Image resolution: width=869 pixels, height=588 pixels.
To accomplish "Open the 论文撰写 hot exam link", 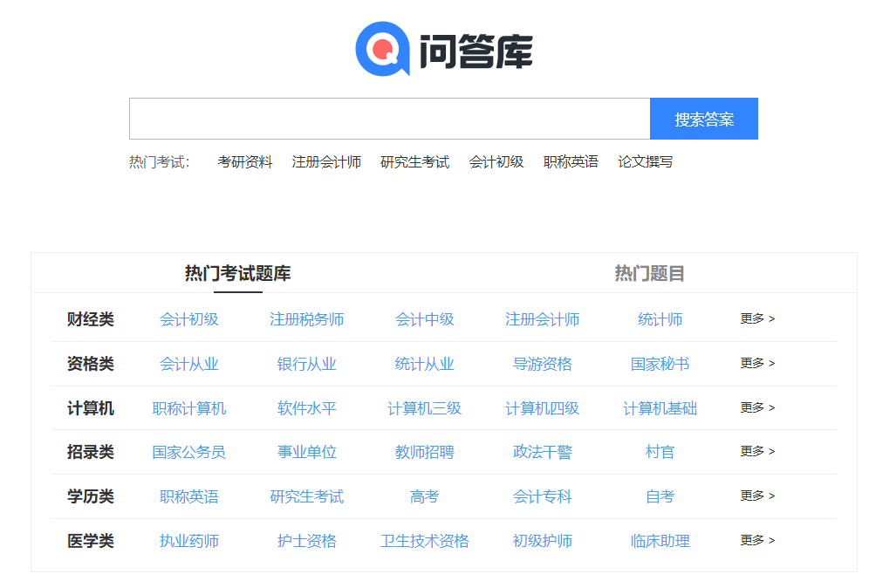I will (x=645, y=162).
